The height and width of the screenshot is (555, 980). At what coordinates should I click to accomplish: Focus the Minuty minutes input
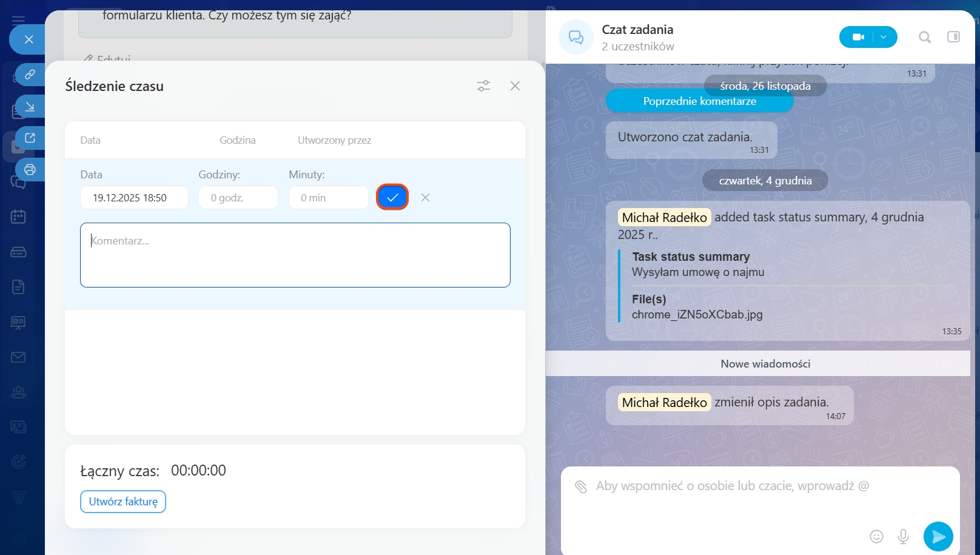click(x=328, y=198)
